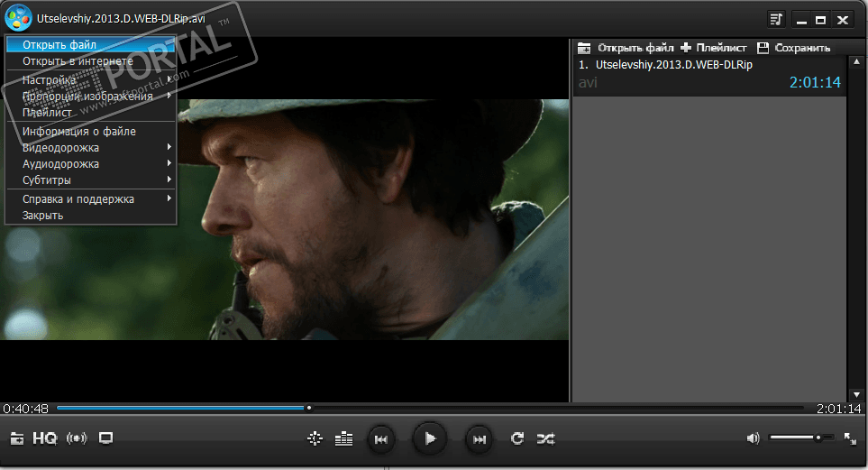
Task: Click the seek bar position handle
Action: 309,408
